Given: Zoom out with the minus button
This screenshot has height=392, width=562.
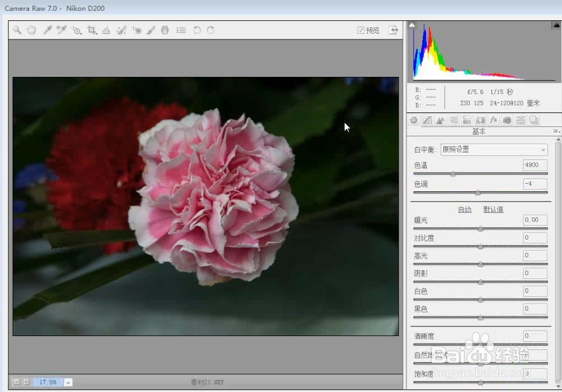Looking at the screenshot, I should pos(17,382).
